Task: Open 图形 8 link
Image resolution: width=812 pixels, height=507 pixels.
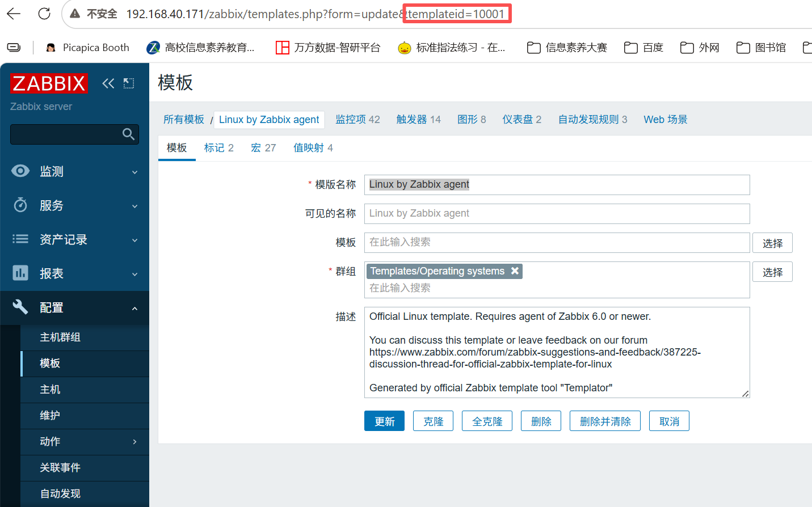Action: [x=472, y=119]
